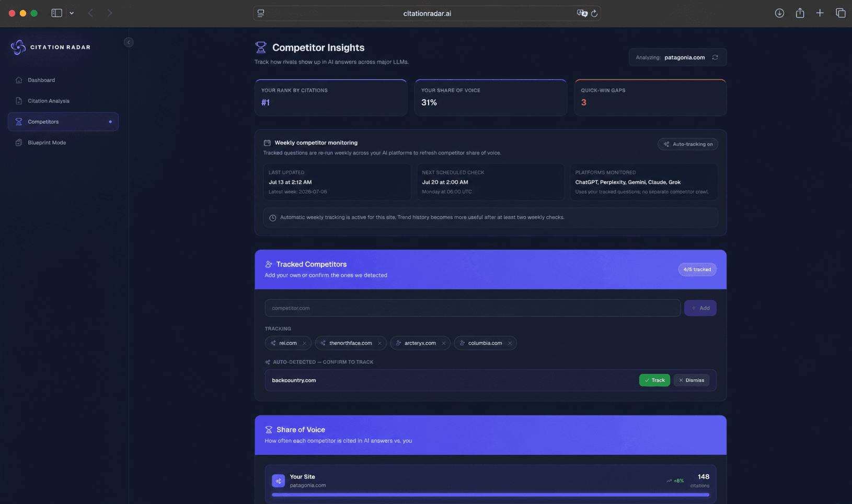
Task: Click the rei.com chip icon
Action: (x=273, y=343)
